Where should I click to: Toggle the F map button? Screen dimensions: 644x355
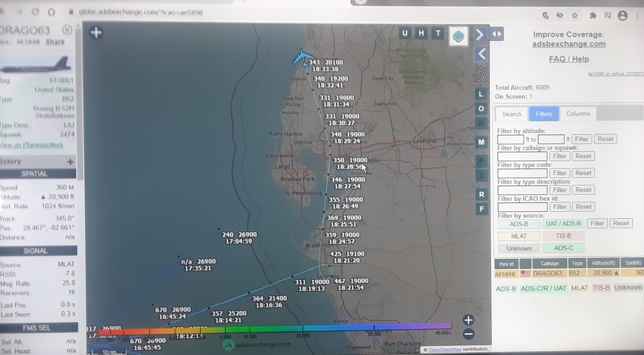click(x=482, y=209)
